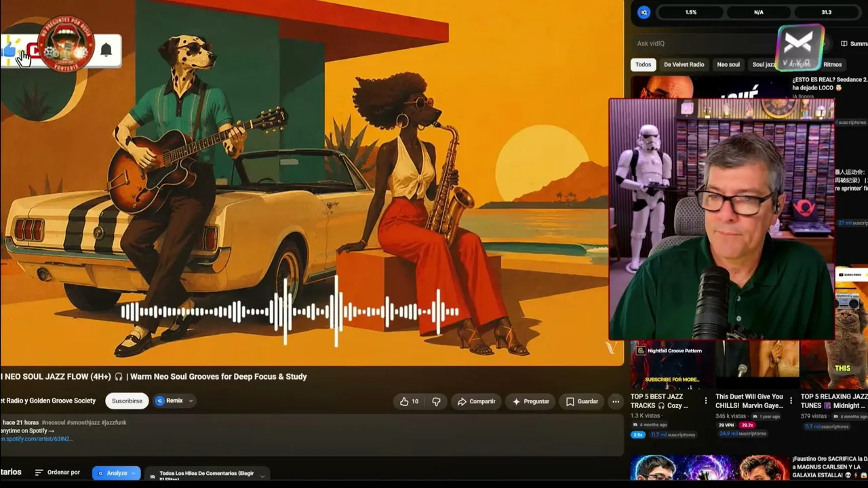
Task: Open TOP 5 BEST JAZZ TRACKS video title
Action: click(x=660, y=401)
